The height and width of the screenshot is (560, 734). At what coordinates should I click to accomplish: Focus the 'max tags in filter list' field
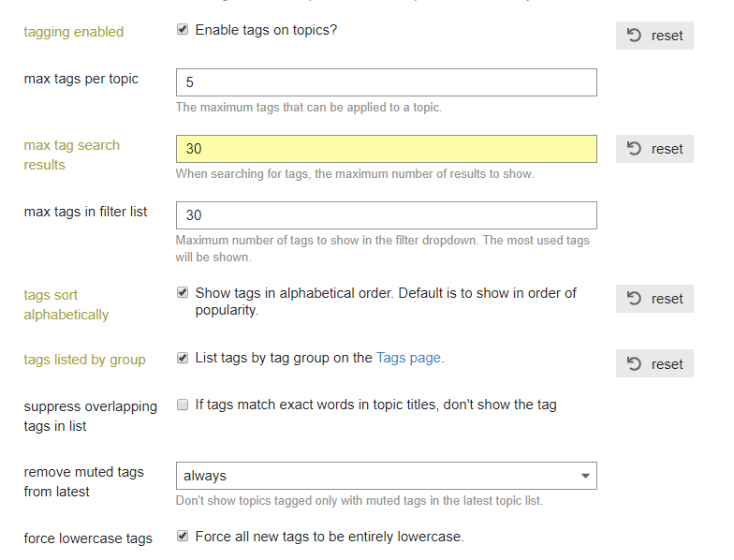pyautogui.click(x=386, y=215)
